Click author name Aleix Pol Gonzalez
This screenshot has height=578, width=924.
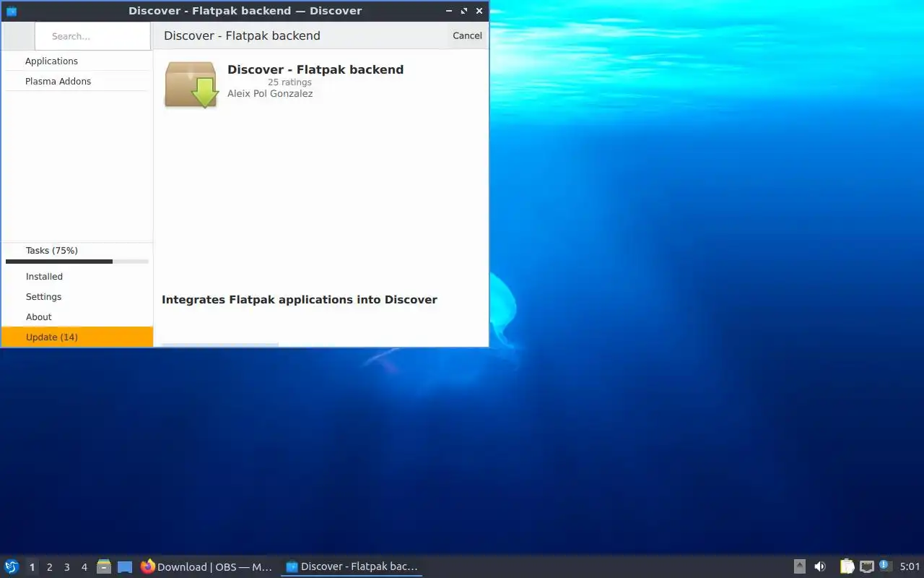[x=270, y=93]
